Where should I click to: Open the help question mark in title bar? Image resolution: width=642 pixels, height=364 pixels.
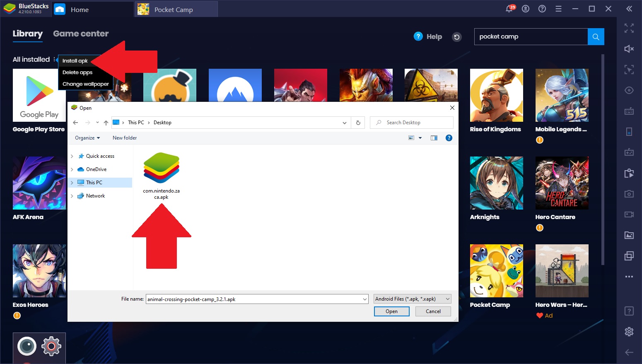(x=542, y=9)
